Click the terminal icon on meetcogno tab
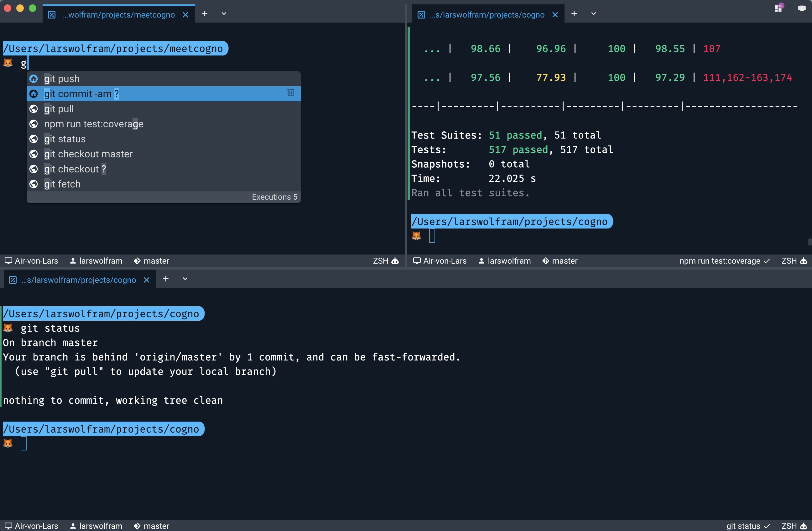 [x=52, y=15]
